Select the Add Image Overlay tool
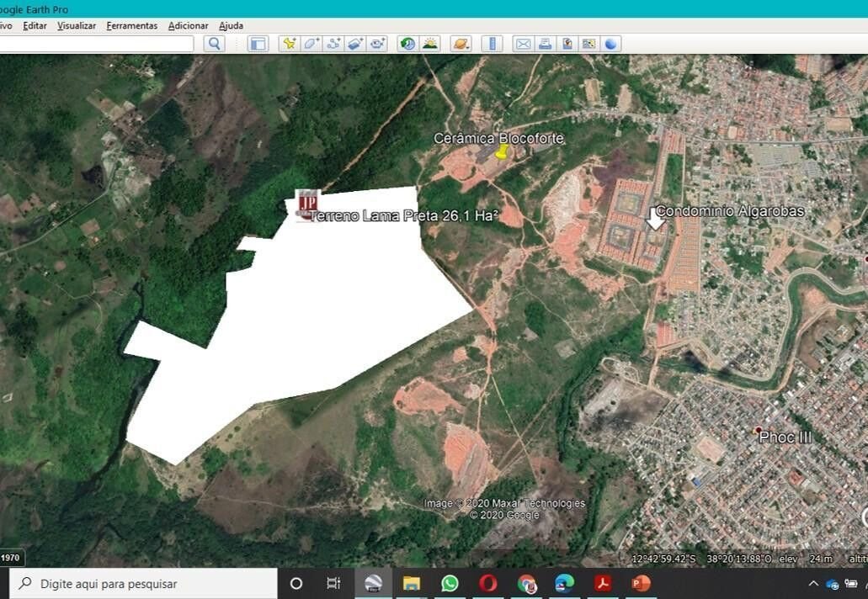This screenshot has width=868, height=599. pyautogui.click(x=354, y=44)
